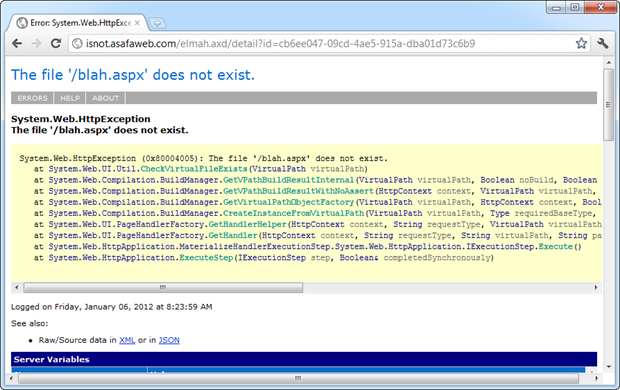620x390 pixels.
Task: Click the forward navigation arrow
Action: [36, 43]
